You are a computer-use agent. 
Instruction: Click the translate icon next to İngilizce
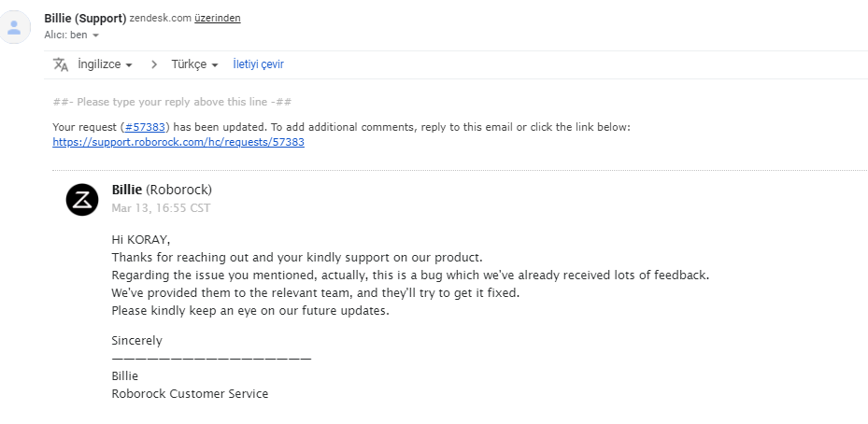point(61,64)
